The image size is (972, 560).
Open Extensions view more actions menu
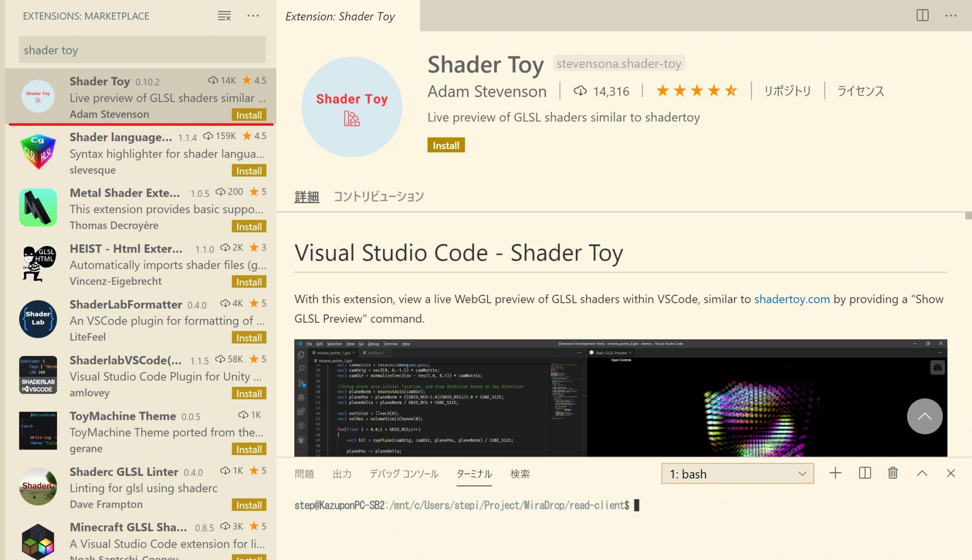tap(253, 16)
